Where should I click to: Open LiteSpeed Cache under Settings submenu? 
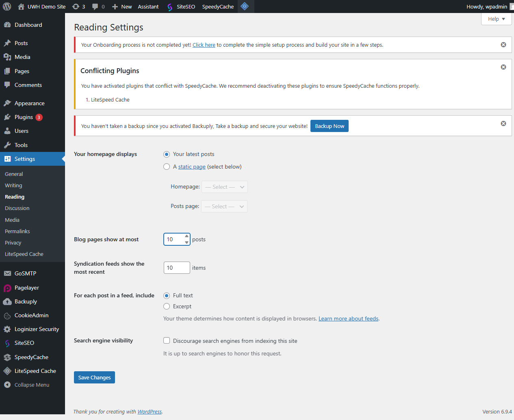[x=24, y=254]
